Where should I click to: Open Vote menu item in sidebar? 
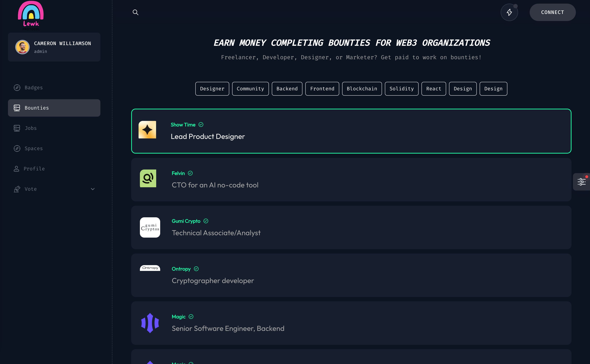tap(54, 189)
